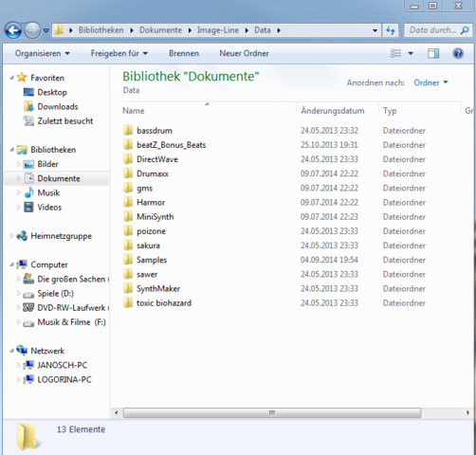Go back with the blue Back arrow
Viewport: 476px width, 455px height.
click(x=13, y=30)
